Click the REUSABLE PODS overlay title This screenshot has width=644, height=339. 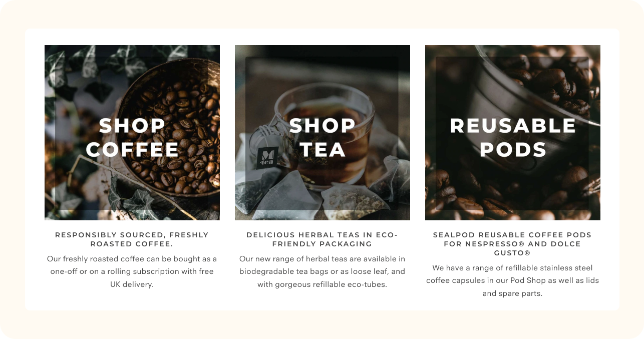tap(513, 138)
